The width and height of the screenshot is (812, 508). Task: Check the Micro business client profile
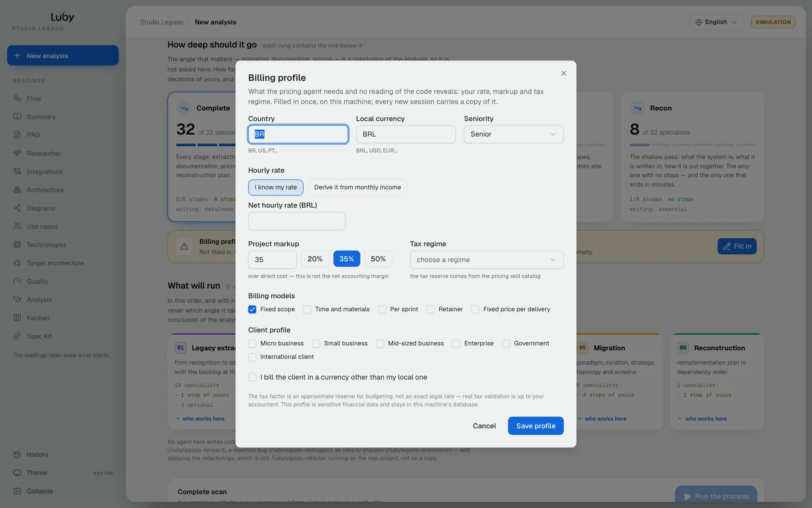[252, 343]
